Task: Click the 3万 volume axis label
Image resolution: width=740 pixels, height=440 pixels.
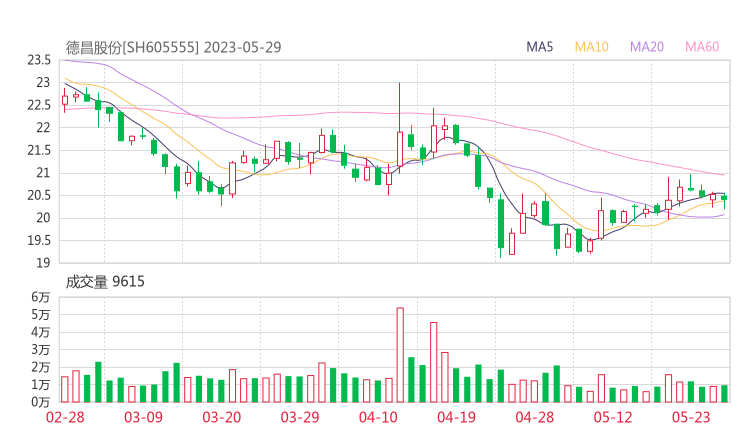Action: (40, 350)
